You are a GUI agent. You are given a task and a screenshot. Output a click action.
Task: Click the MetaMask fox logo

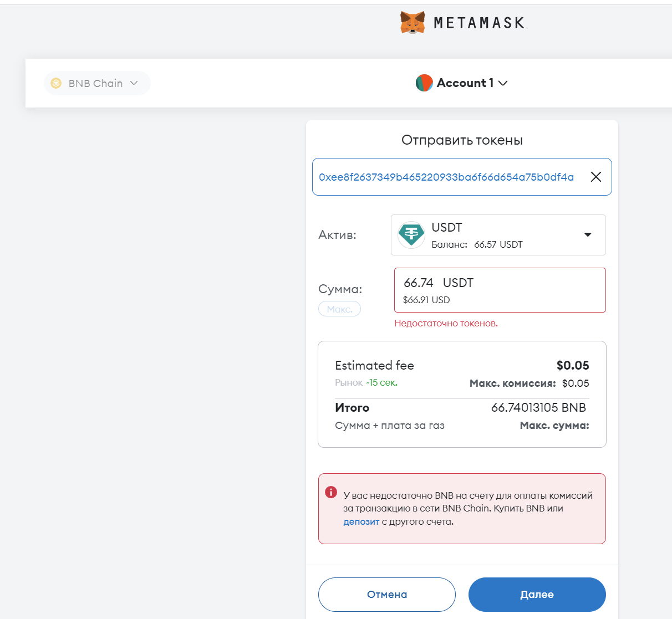[413, 23]
